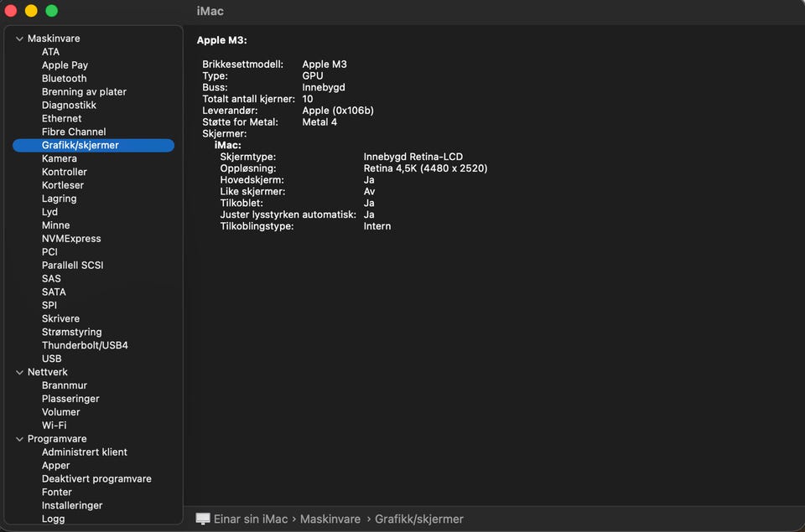Select Plasseringer under Nettverk
This screenshot has height=532, width=805.
pyautogui.click(x=70, y=399)
